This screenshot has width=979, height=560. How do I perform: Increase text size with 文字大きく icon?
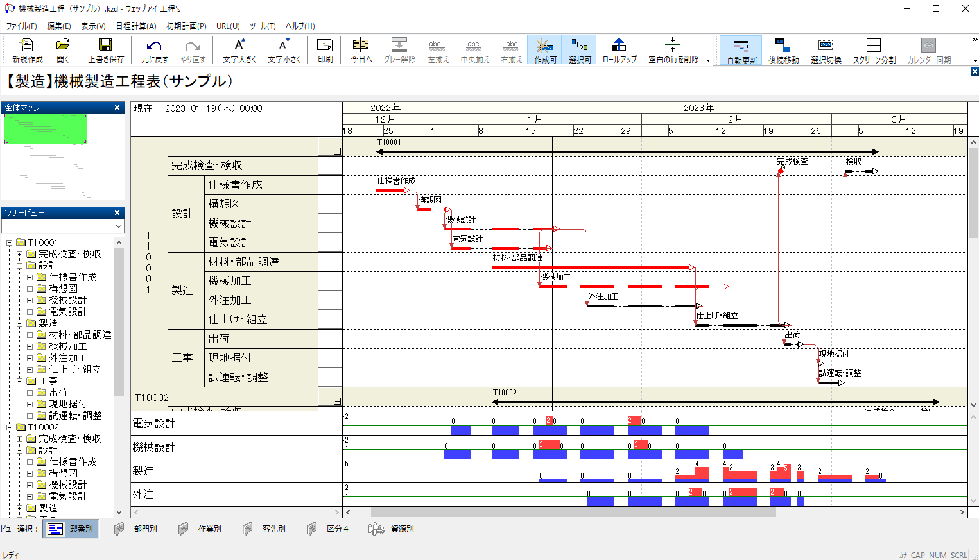coord(239,49)
